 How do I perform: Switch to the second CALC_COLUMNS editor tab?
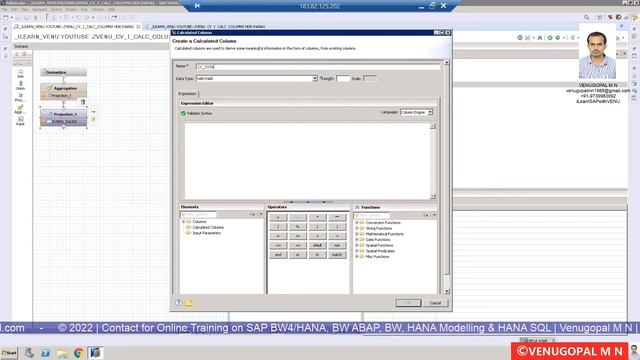[207, 27]
